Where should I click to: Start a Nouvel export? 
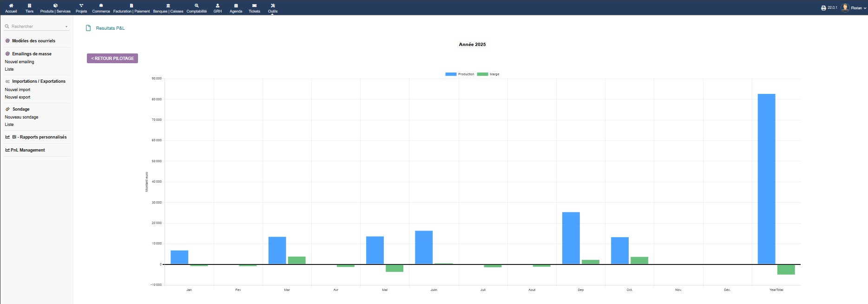click(18, 97)
